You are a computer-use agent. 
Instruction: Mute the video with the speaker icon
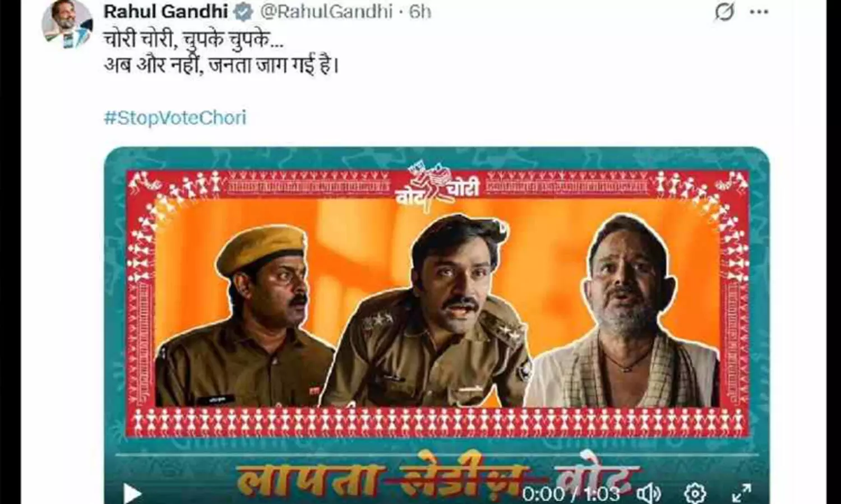tap(649, 493)
